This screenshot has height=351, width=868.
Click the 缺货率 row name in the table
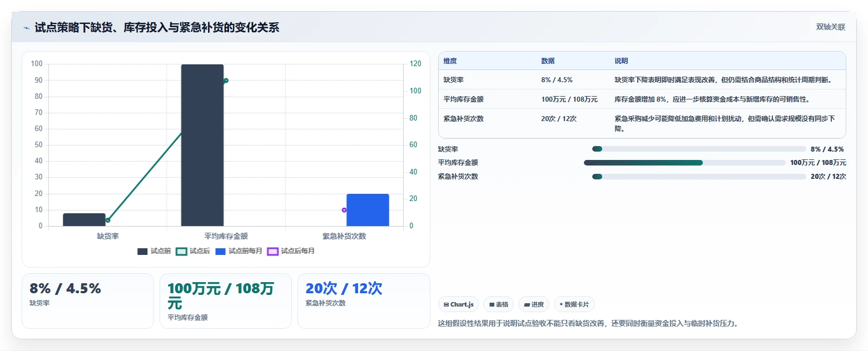[454, 80]
